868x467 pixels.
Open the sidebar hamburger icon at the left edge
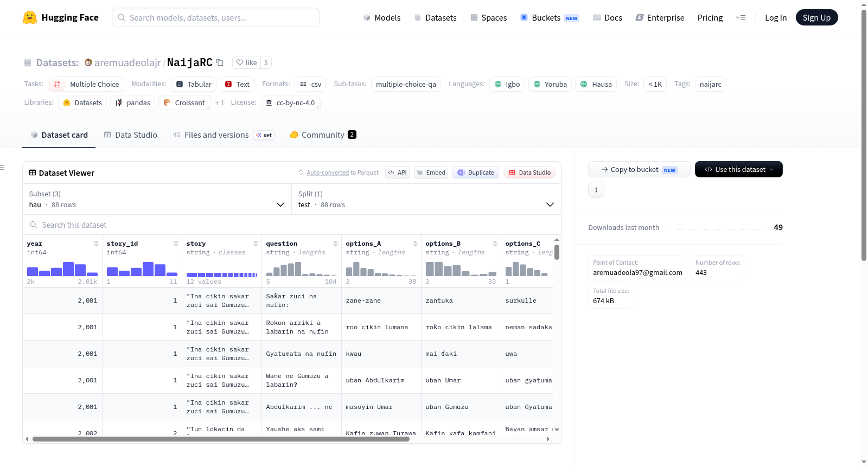(x=3, y=168)
